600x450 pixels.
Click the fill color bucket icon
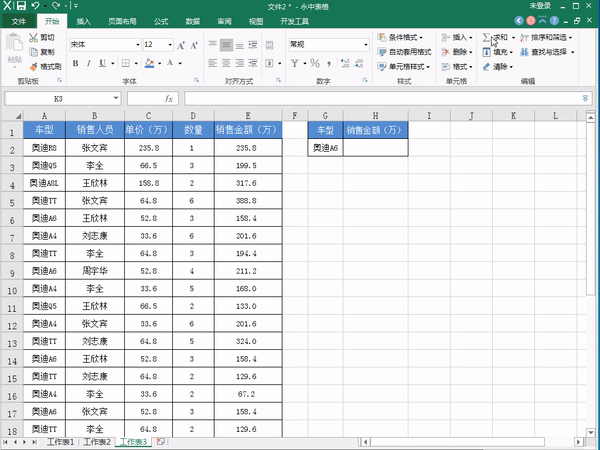(150, 63)
